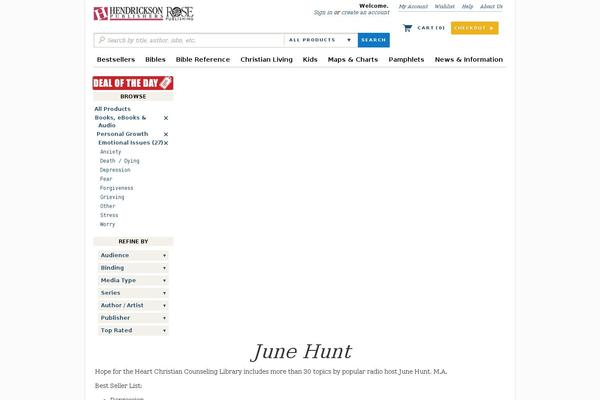Viewport: 600px width, 400px height.
Task: Open the Christian Living menu
Action: click(x=266, y=60)
